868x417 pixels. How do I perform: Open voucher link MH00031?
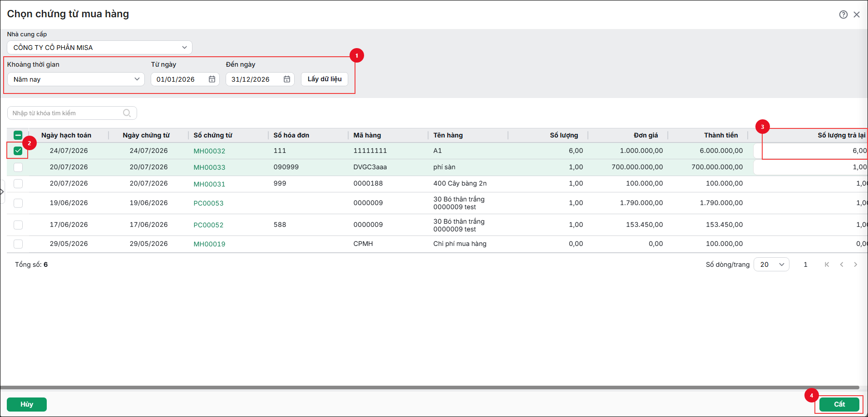pyautogui.click(x=209, y=184)
